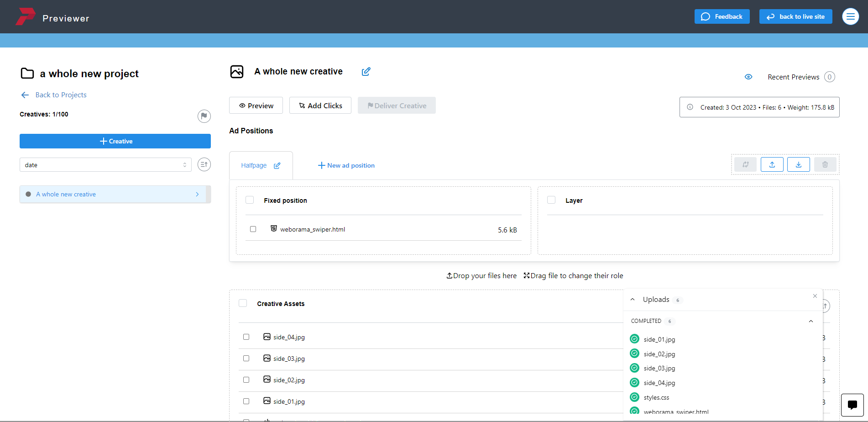The height and width of the screenshot is (422, 868).
Task: Tick the Fixed position checkbox
Action: pyautogui.click(x=250, y=200)
